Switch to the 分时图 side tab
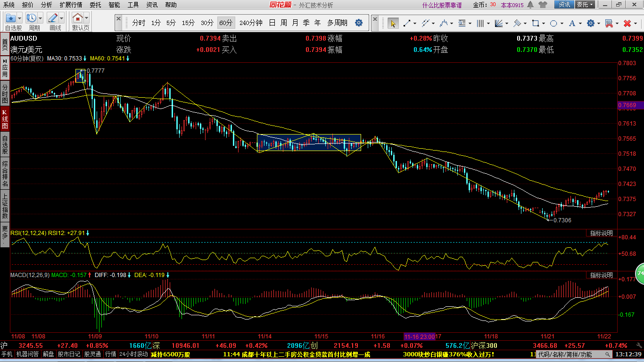Viewport: 644px width, 362px height. pos(5,94)
